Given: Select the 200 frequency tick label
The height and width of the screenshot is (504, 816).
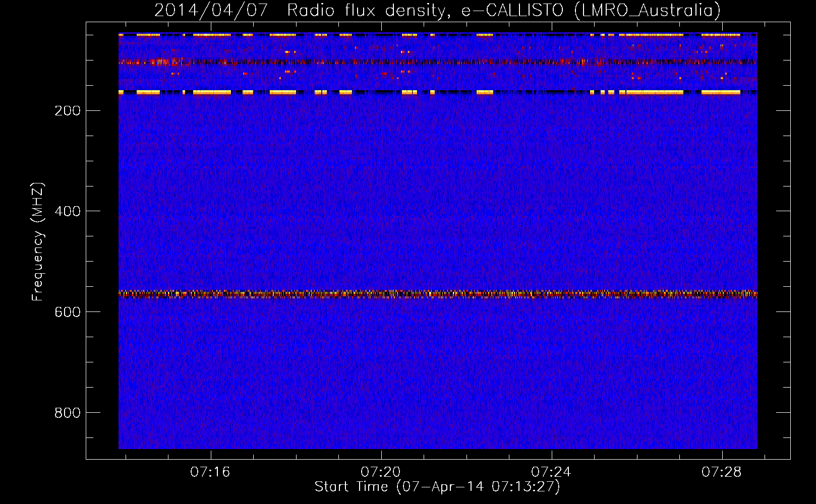Looking at the screenshot, I should [67, 111].
